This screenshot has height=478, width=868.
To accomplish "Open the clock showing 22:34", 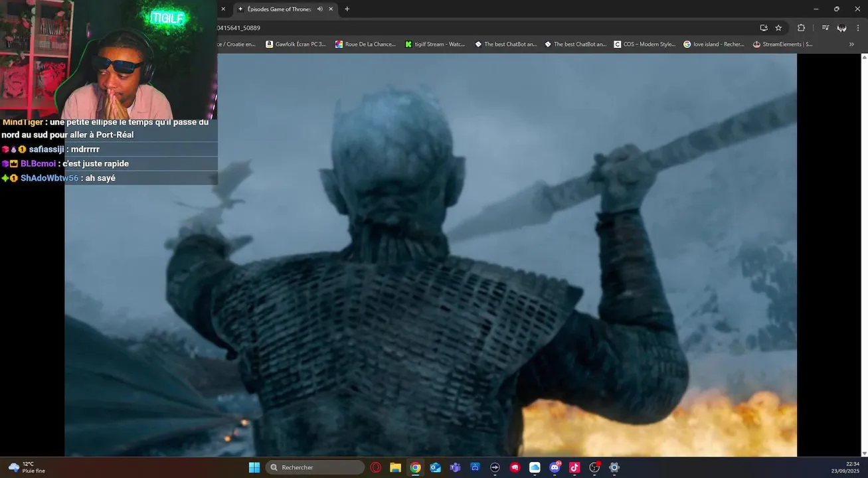I will click(845, 467).
